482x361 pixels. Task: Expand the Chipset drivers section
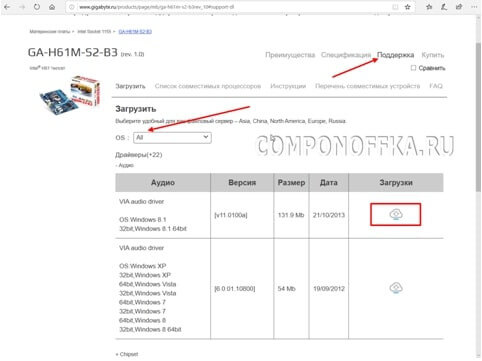[x=127, y=354]
